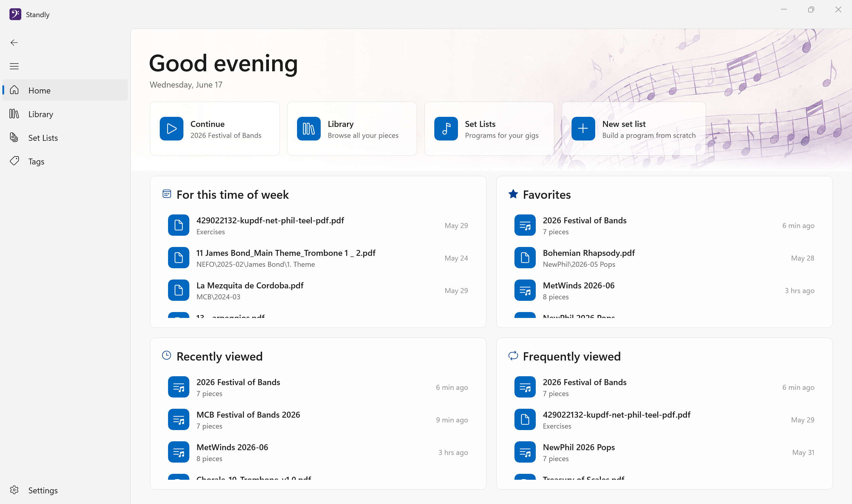Click the Home house icon
Image resolution: width=852 pixels, height=504 pixels.
tap(14, 90)
